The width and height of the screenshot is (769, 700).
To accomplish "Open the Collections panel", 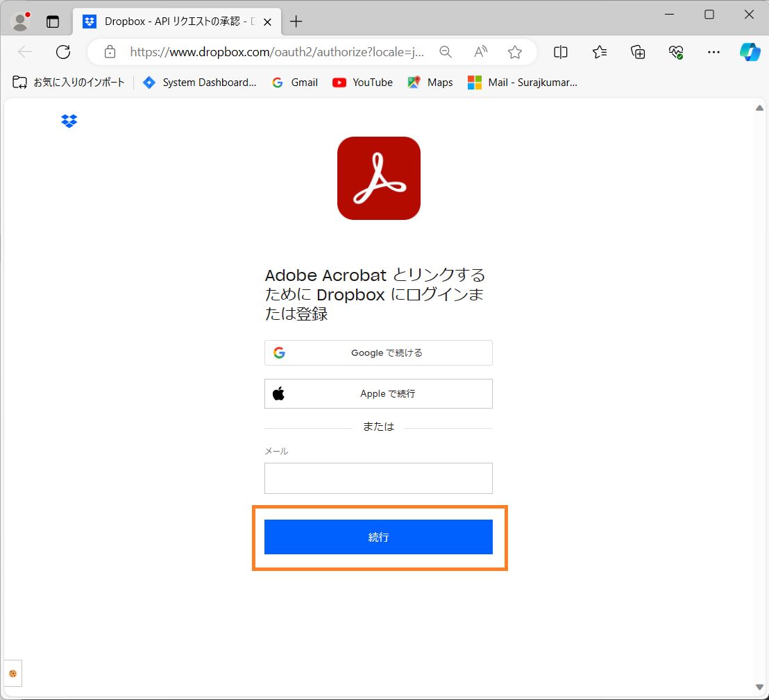I will click(637, 51).
